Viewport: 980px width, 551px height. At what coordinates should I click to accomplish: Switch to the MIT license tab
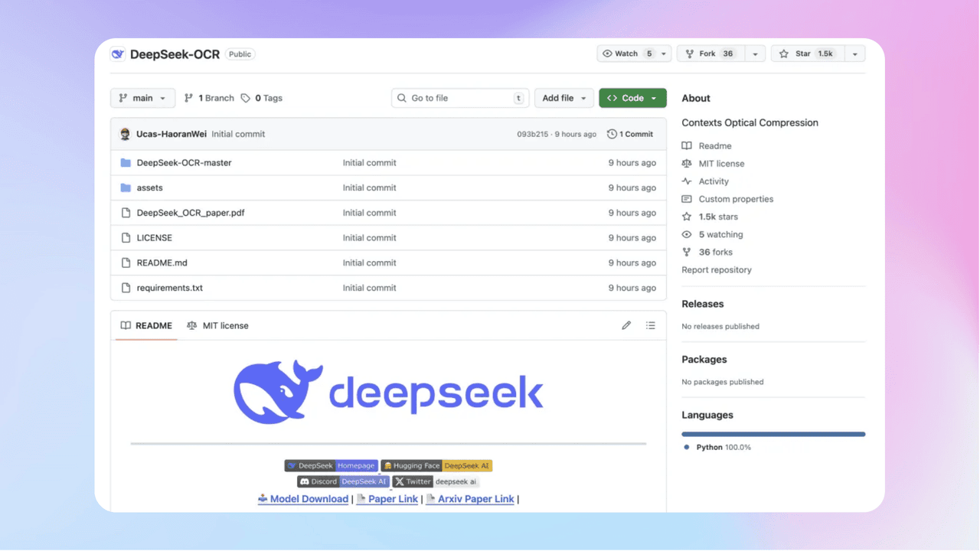pyautogui.click(x=218, y=325)
